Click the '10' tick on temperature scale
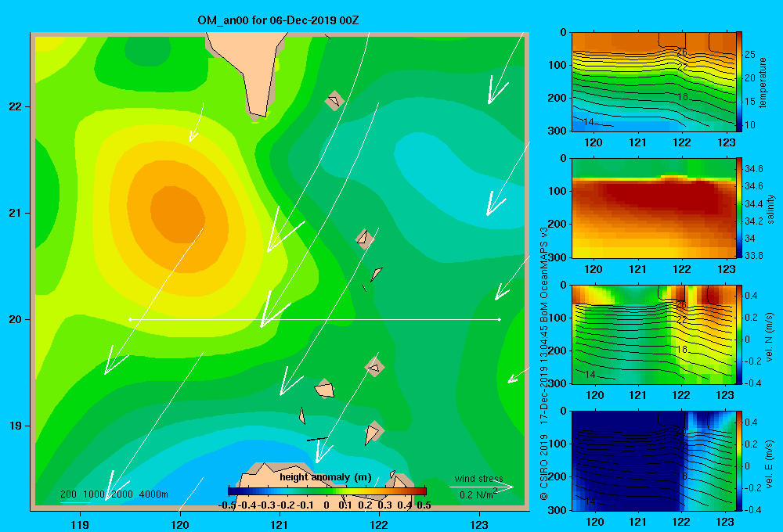 750,124
